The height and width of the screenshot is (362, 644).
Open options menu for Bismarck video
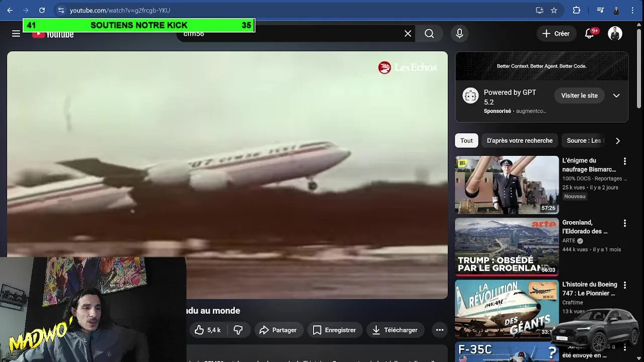click(625, 161)
